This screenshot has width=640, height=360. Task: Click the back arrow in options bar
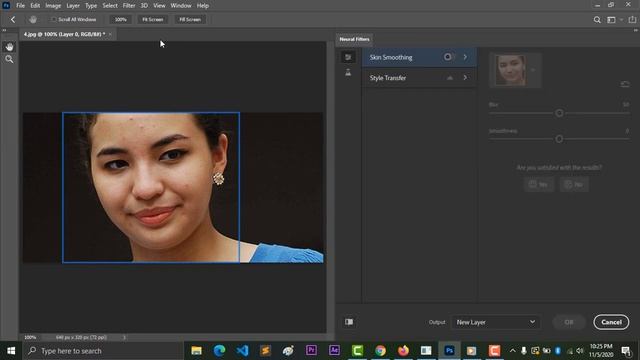(13, 20)
